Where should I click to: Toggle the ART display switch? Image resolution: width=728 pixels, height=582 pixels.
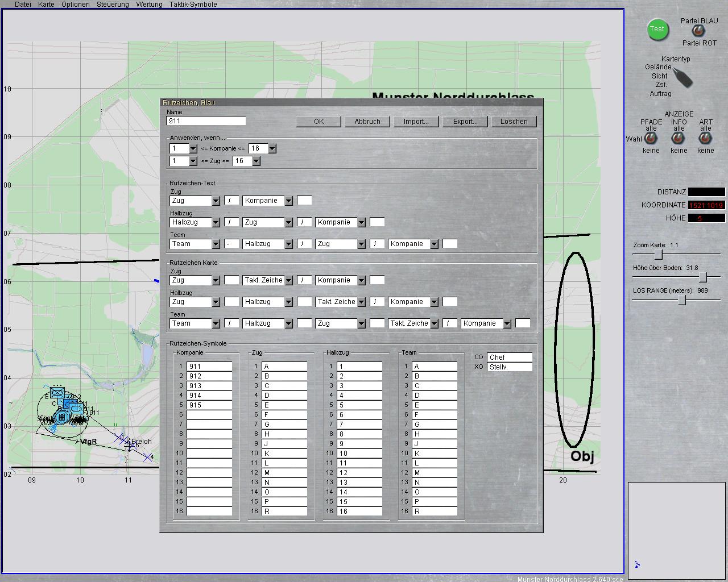(705, 139)
